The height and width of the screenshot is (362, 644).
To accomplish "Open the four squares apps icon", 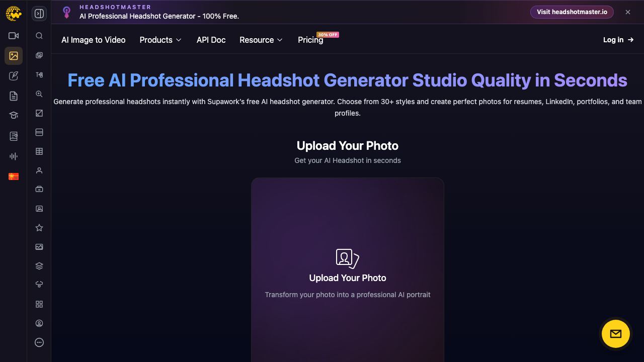I will [39, 304].
